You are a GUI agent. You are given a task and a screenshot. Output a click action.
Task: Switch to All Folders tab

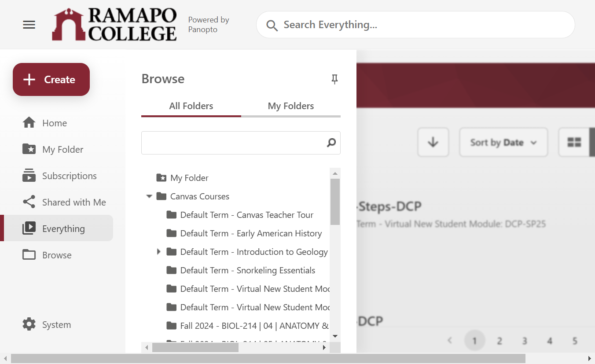coord(191,106)
